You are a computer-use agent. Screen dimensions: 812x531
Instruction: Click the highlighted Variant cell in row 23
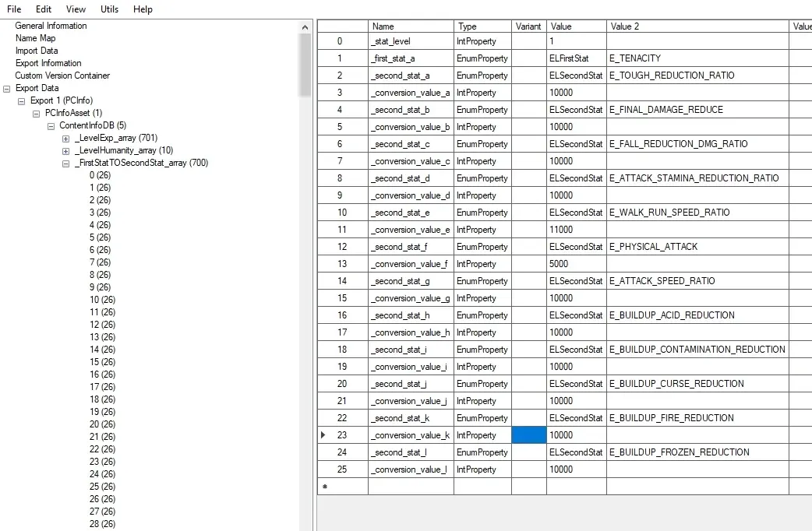pyautogui.click(x=528, y=435)
